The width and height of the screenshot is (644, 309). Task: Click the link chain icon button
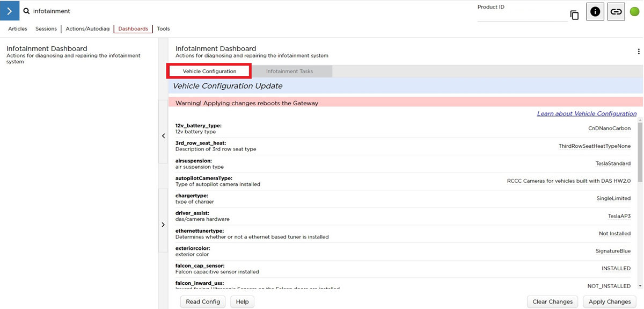pos(616,11)
